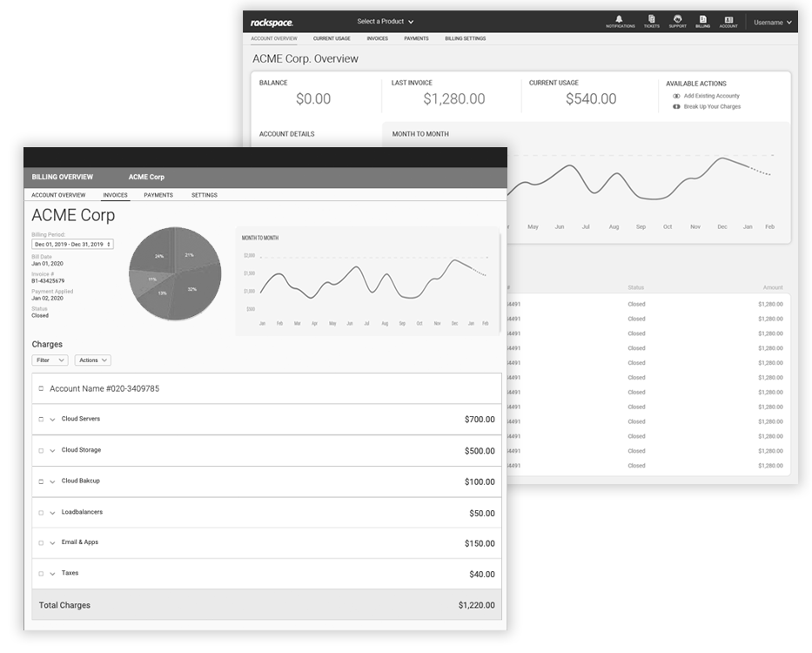Click the Total Charges amount $1,220.00

pos(476,605)
